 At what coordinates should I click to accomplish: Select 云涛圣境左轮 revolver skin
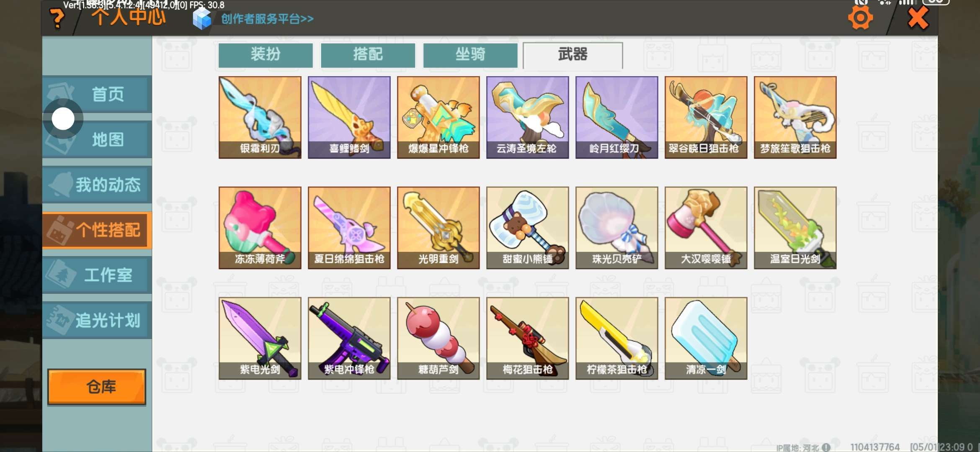pyautogui.click(x=527, y=117)
